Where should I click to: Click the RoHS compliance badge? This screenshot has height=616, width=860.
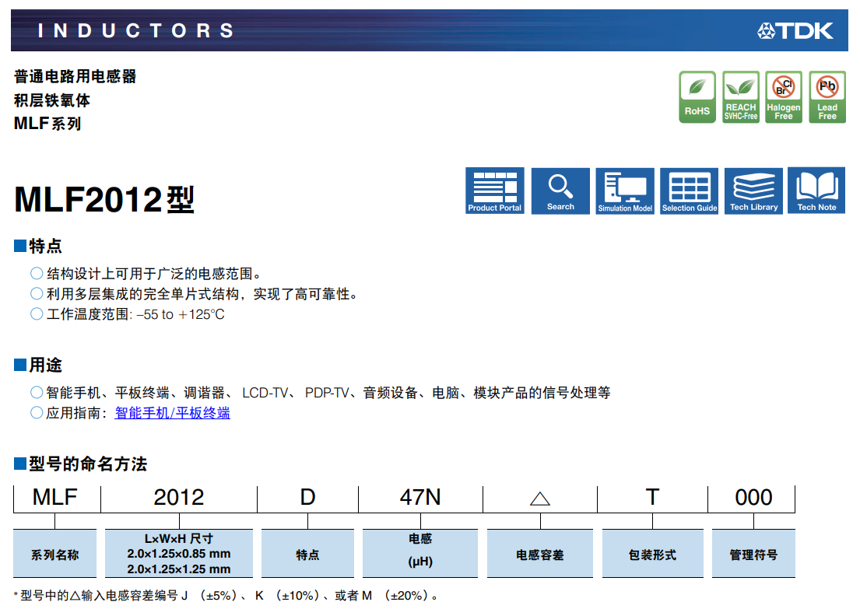coord(697,97)
